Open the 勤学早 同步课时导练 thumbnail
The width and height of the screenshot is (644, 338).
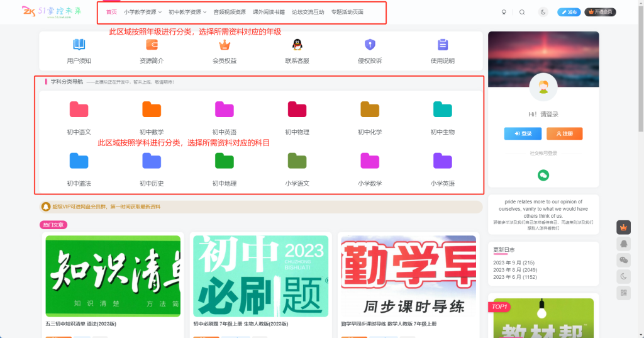pyautogui.click(x=409, y=276)
